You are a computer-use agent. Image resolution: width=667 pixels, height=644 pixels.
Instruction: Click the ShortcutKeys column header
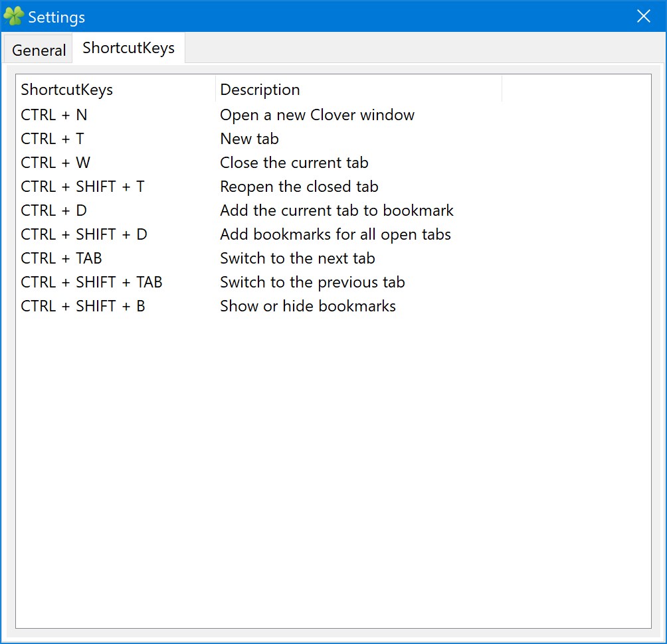pyautogui.click(x=116, y=89)
